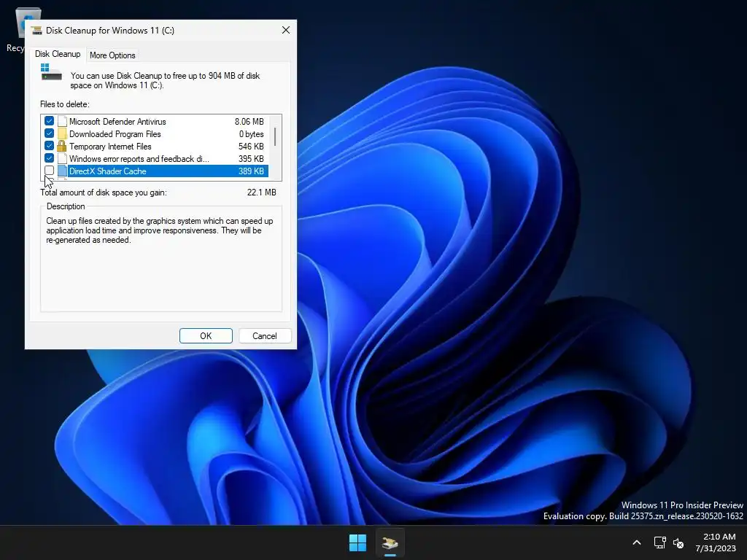747x560 pixels.
Task: Uncheck Downloaded Program Files checkbox
Action: point(49,133)
